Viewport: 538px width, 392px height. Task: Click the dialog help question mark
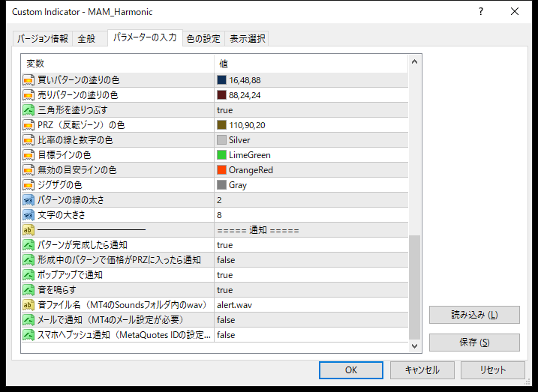point(481,12)
